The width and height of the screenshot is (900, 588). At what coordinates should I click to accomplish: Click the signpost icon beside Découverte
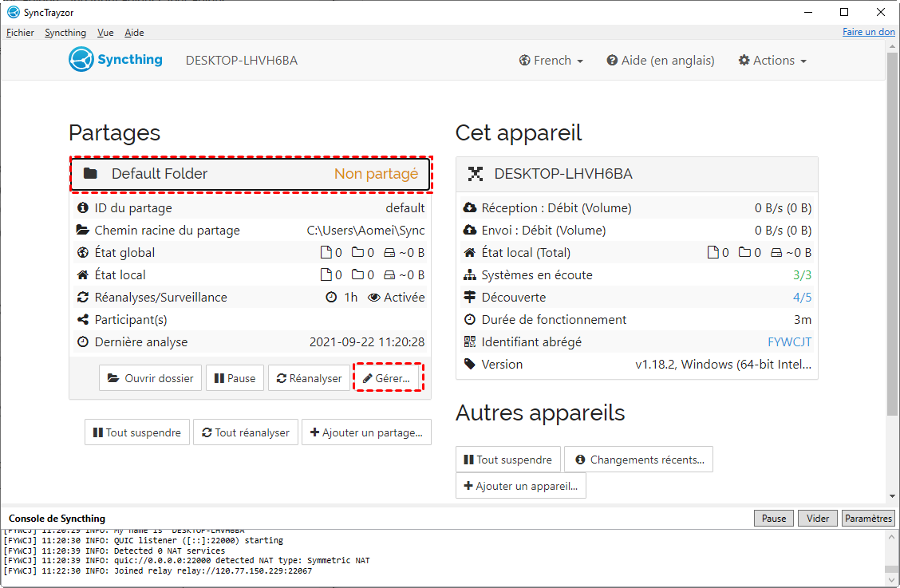pyautogui.click(x=469, y=297)
